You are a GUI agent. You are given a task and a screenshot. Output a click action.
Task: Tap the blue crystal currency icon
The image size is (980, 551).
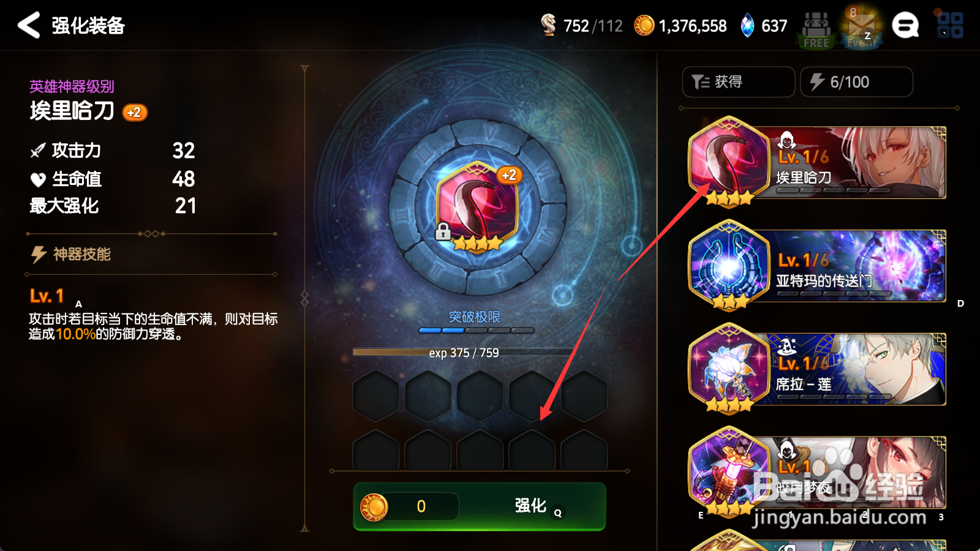747,25
